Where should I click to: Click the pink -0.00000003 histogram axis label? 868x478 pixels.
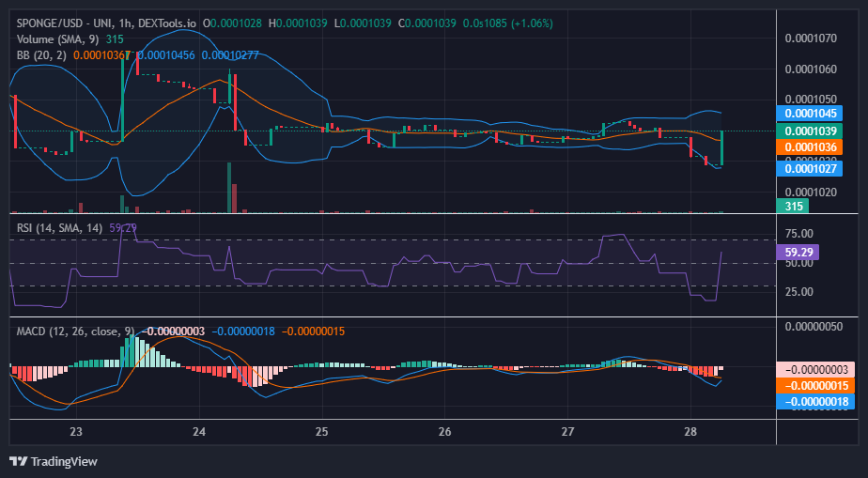[816, 370]
